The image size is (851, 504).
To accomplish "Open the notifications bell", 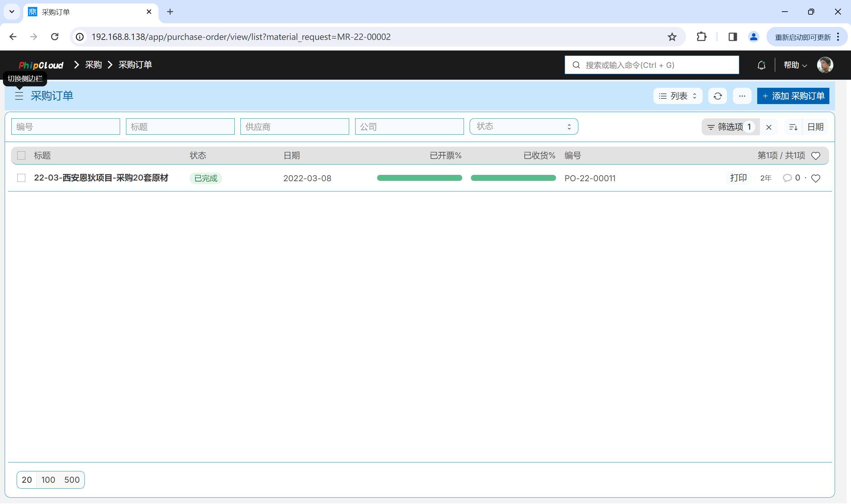I will (x=761, y=65).
